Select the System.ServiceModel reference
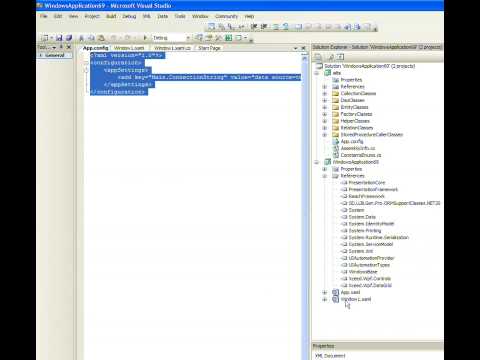 [371, 244]
